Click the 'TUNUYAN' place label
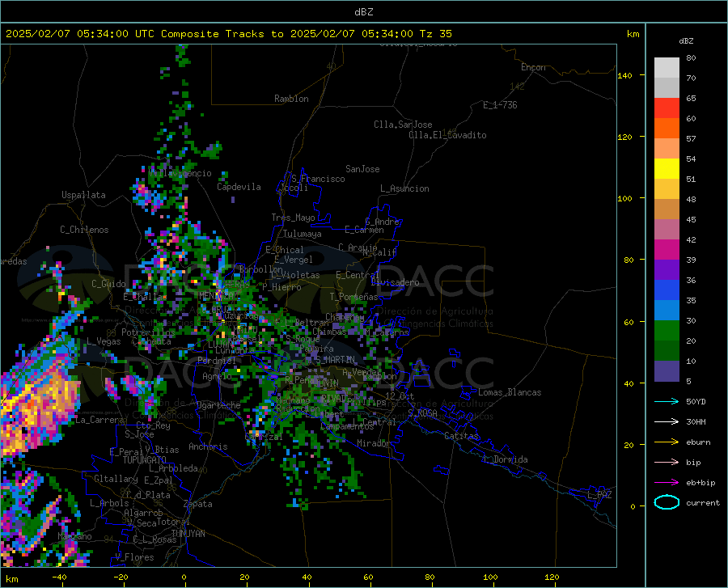This screenshot has height=588, width=728. tap(188, 534)
